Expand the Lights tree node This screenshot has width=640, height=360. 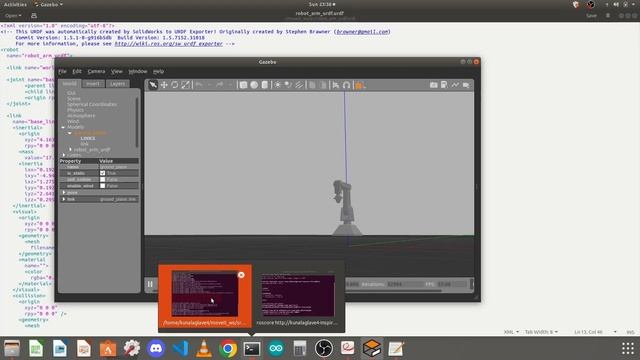[x=64, y=155]
